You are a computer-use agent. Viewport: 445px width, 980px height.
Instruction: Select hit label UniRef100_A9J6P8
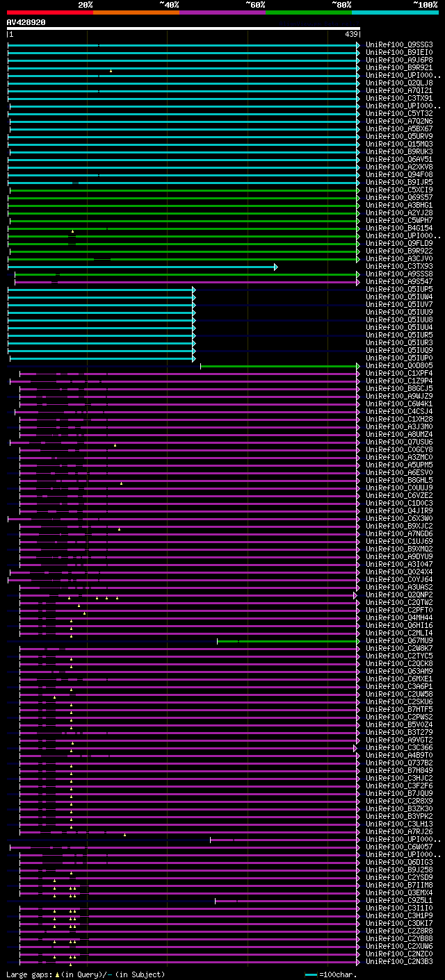click(x=399, y=60)
